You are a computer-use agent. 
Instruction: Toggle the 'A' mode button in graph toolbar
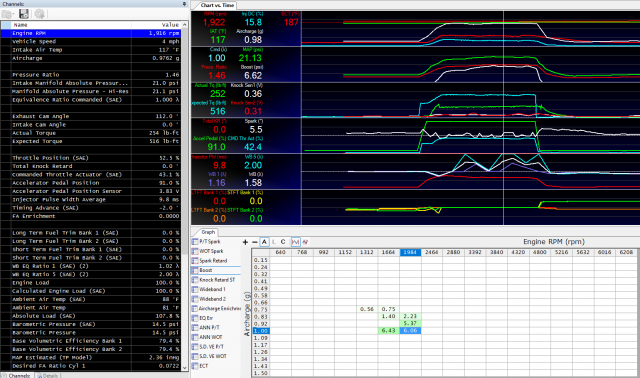pyautogui.click(x=264, y=242)
